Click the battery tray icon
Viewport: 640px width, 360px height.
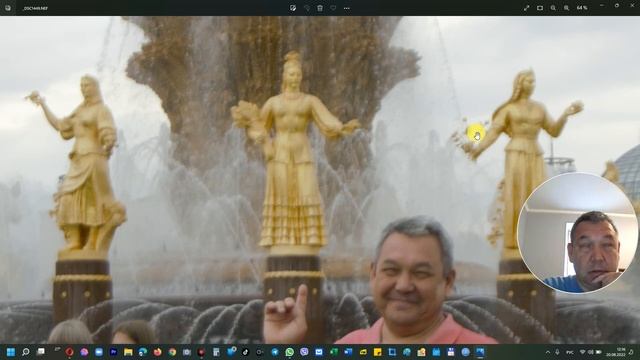[x=599, y=352]
